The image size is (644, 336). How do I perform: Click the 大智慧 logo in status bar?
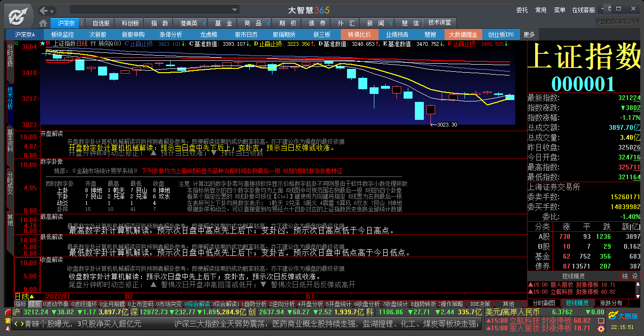[623, 315]
